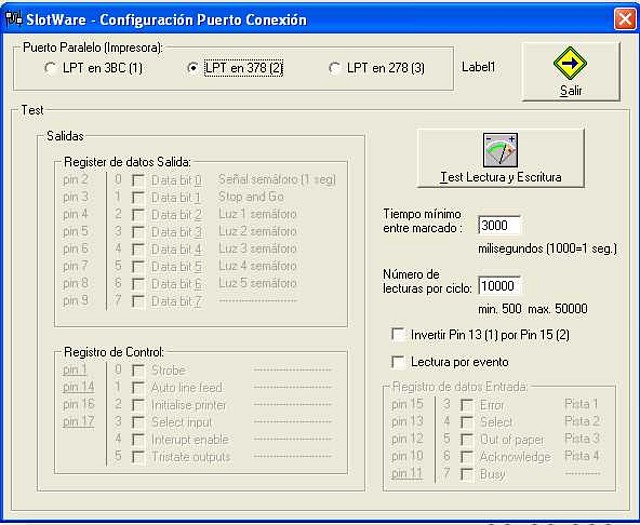This screenshot has width=640, height=525.
Task: Click 'Registro de Control:' group title
Action: 114,352
